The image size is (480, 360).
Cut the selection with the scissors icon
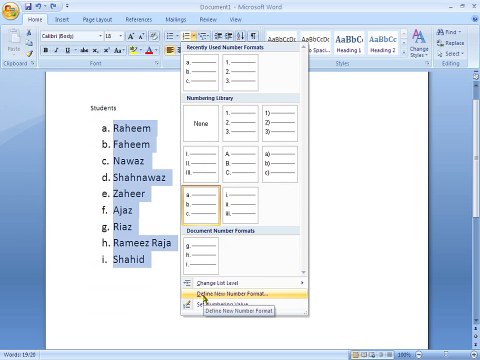point(29,33)
